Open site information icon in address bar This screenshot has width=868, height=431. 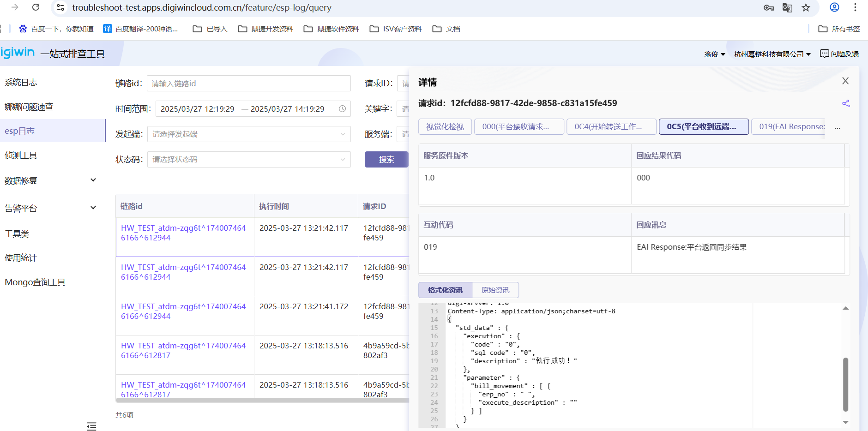[x=60, y=7]
